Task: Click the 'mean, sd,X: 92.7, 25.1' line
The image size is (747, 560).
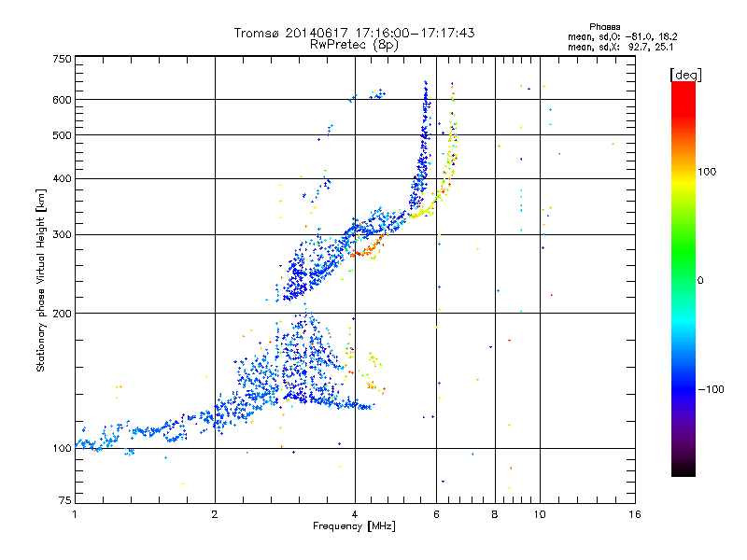Action: tap(620, 48)
